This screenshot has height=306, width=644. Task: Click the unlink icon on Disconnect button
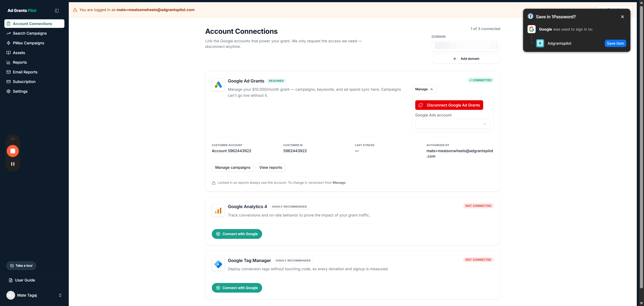click(421, 105)
